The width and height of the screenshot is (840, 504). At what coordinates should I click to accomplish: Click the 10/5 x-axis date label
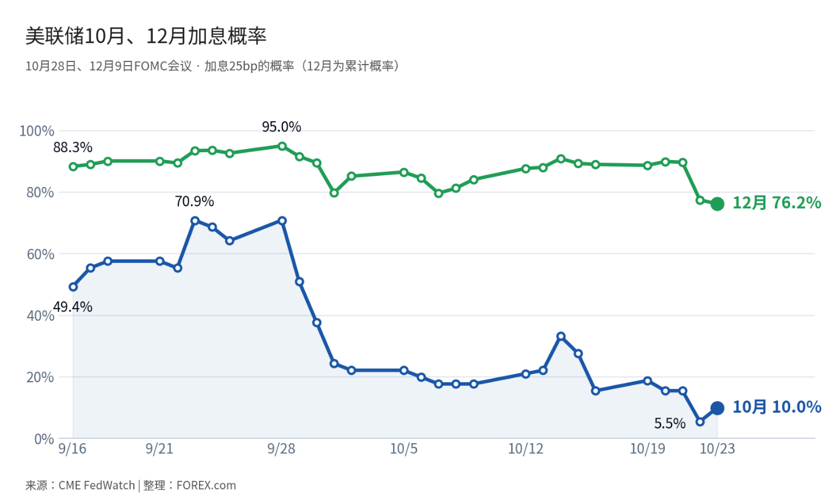(x=404, y=449)
